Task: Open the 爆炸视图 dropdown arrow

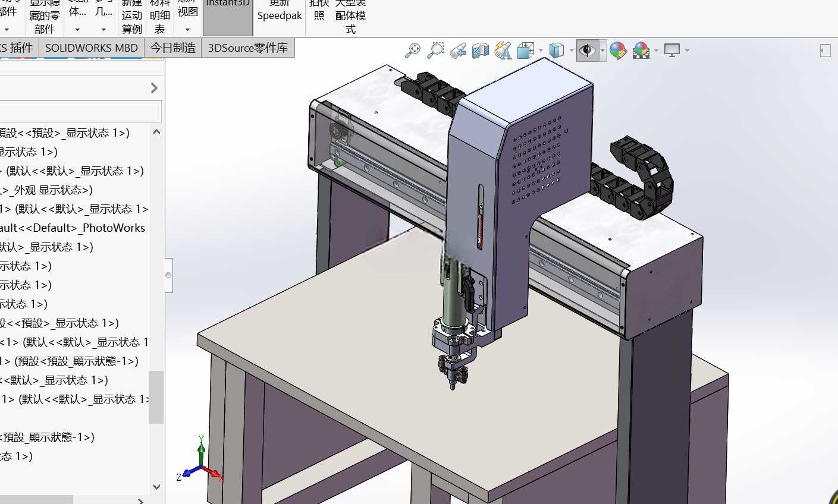Action: point(187,29)
